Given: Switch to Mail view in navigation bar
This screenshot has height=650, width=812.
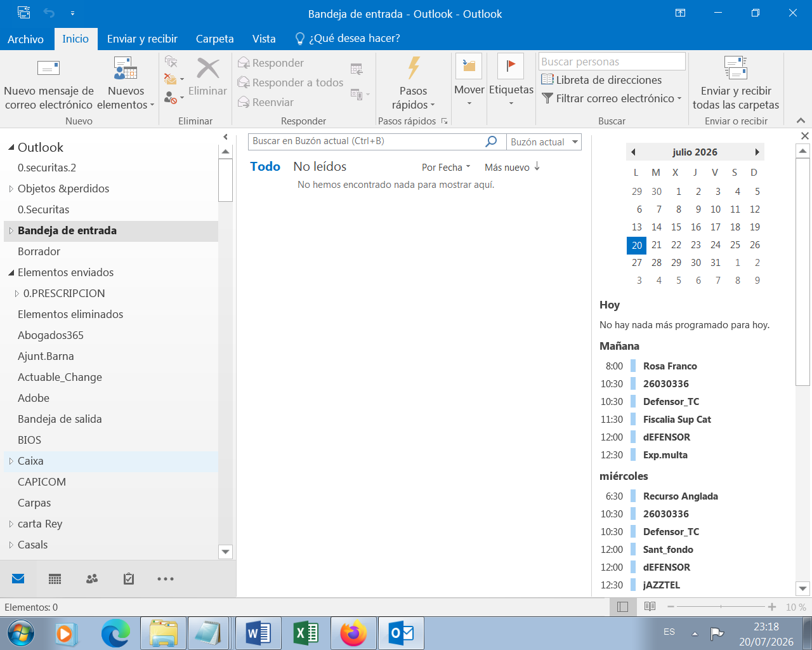Looking at the screenshot, I should tap(18, 578).
